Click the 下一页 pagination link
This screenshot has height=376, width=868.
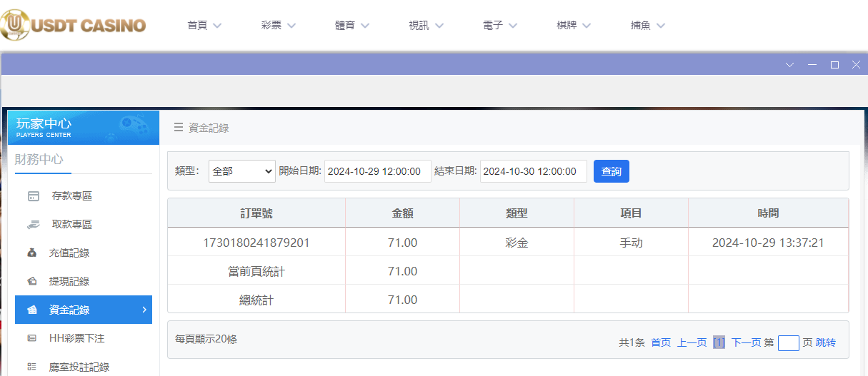pyautogui.click(x=746, y=342)
